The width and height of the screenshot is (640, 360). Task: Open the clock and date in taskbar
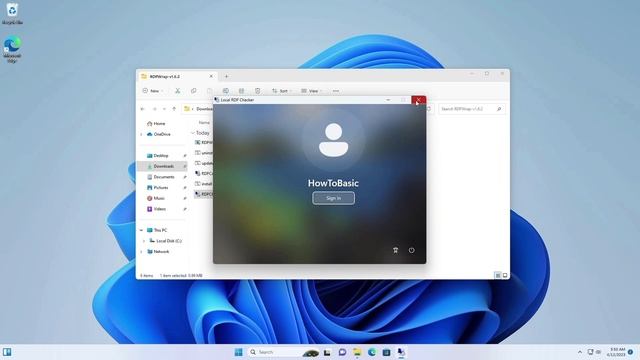tap(616, 352)
